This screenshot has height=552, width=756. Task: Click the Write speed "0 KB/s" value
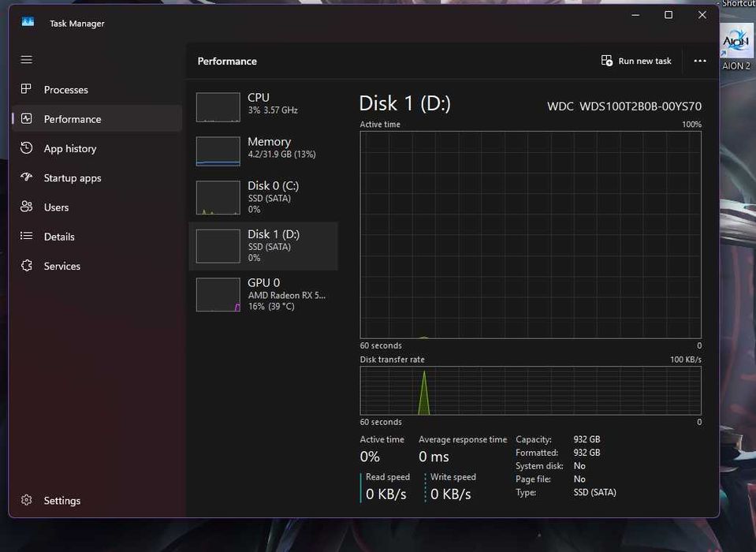tap(451, 494)
